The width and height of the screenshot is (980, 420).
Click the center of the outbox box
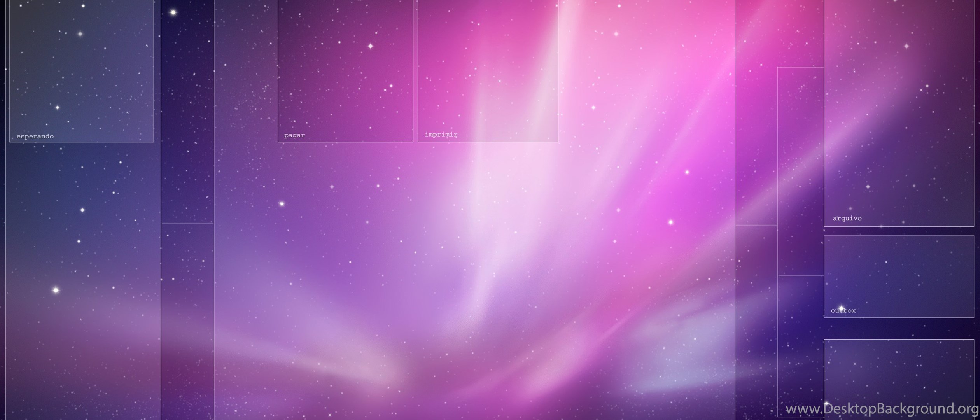tap(898, 276)
